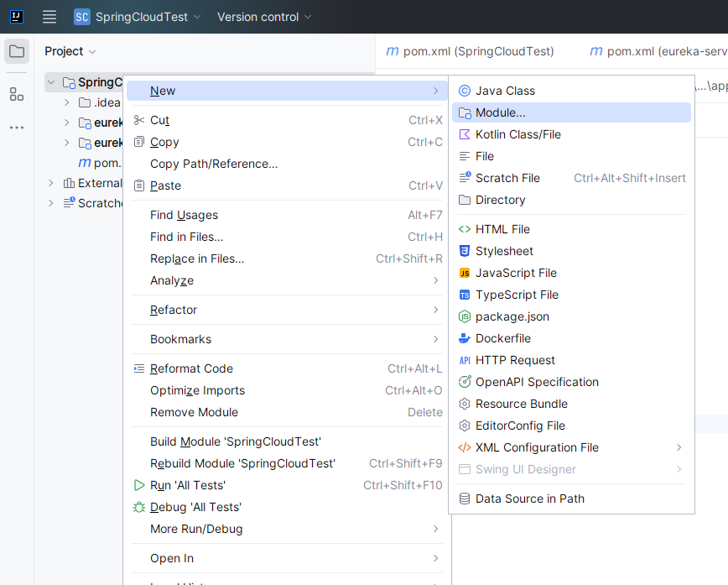
Task: Click the Project tool window folder icon
Action: point(17,51)
